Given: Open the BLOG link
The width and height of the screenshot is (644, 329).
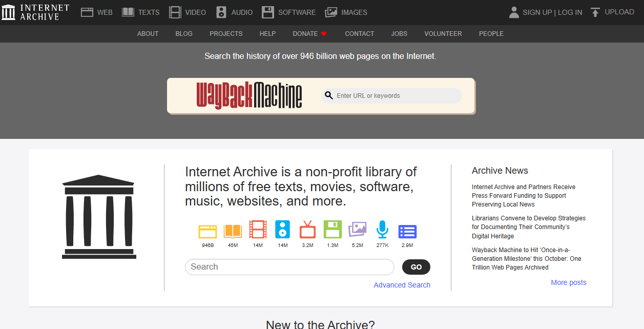Looking at the screenshot, I should click(x=184, y=34).
